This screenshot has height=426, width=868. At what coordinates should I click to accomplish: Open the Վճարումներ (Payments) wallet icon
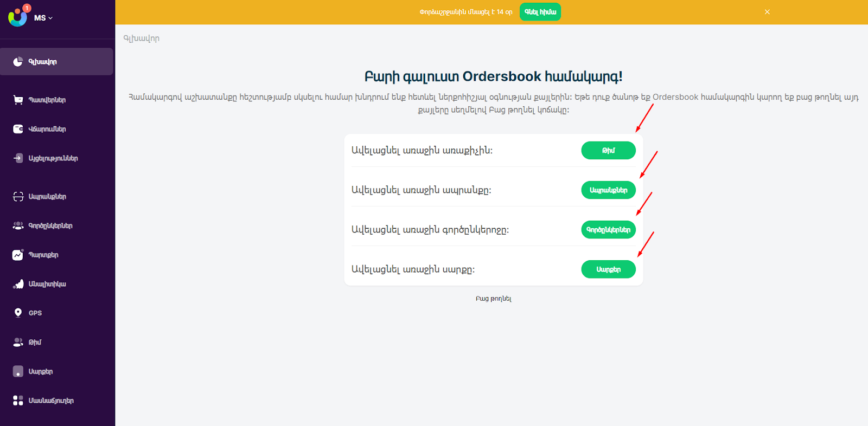(x=18, y=129)
